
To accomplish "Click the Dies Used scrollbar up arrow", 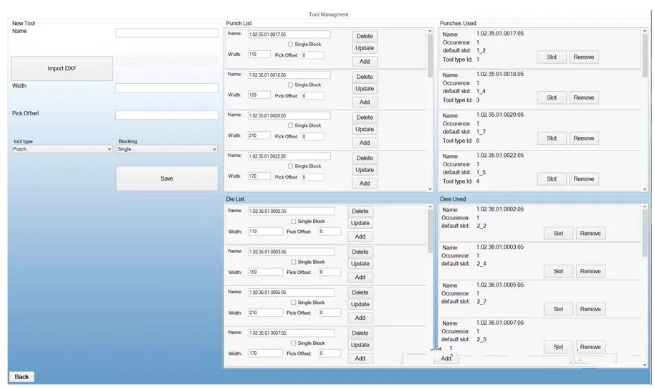I will pyautogui.click(x=644, y=207).
